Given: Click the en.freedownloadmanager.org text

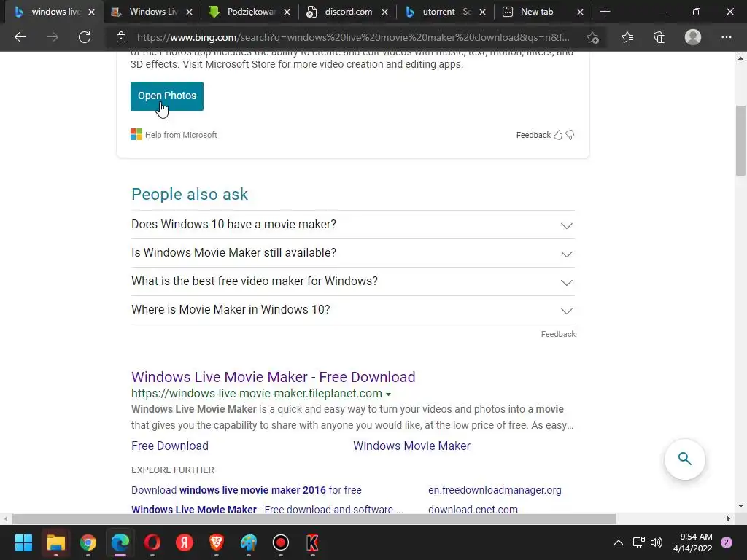Looking at the screenshot, I should pos(495,490).
